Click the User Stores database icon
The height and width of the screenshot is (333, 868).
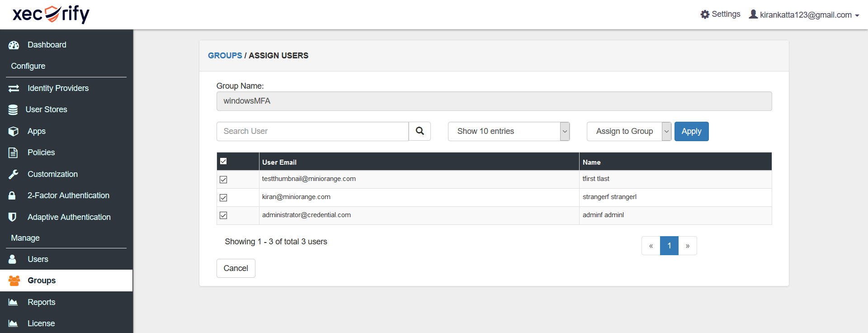point(13,109)
